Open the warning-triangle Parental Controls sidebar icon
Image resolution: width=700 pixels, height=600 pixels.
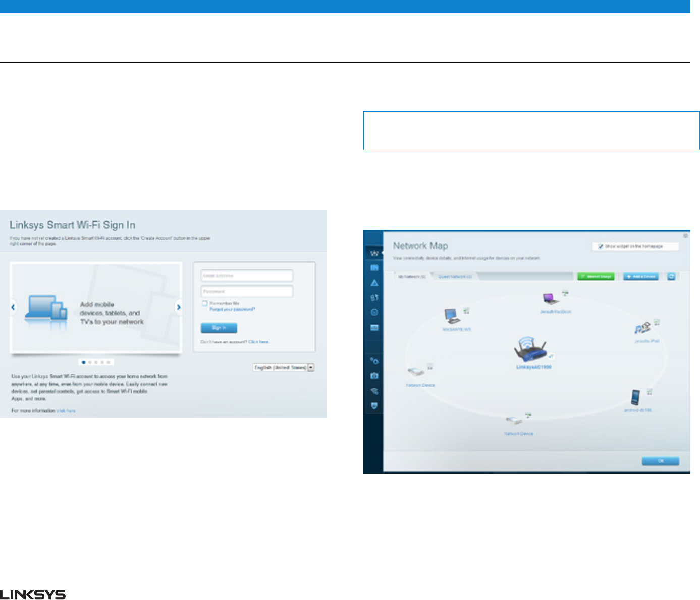pos(374,283)
